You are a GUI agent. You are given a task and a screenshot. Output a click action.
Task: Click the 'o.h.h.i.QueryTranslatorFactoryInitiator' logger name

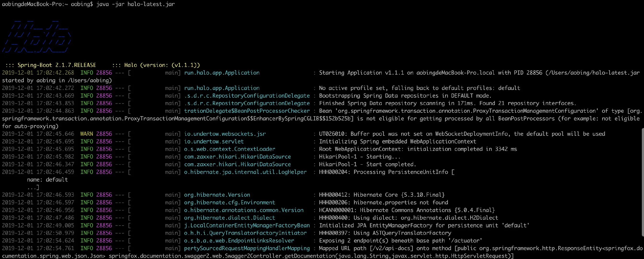(x=245, y=233)
